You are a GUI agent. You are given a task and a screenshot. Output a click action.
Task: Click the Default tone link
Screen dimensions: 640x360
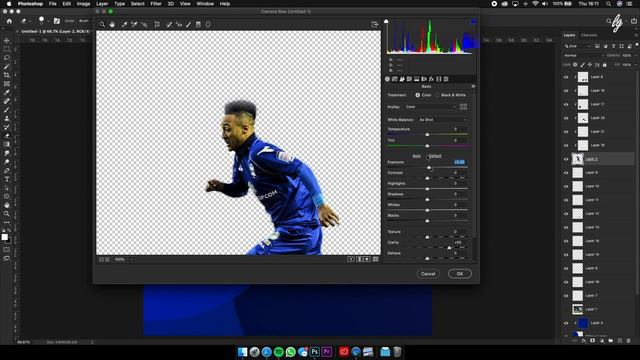(435, 156)
